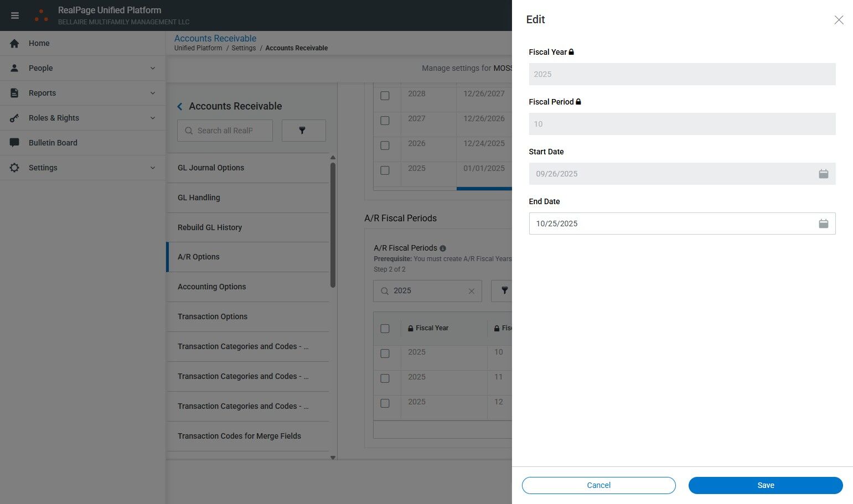Open the hamburger navigation menu
The height and width of the screenshot is (504, 853).
[x=15, y=15]
